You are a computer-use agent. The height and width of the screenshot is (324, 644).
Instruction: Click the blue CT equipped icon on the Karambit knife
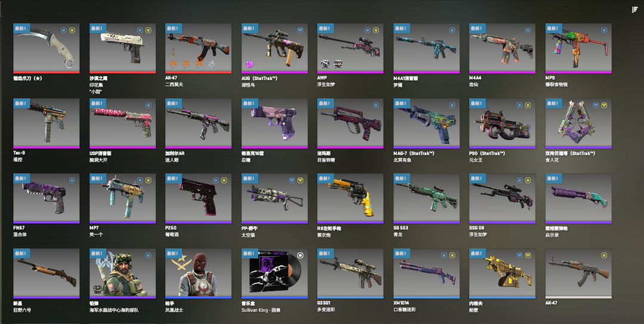coord(64,30)
